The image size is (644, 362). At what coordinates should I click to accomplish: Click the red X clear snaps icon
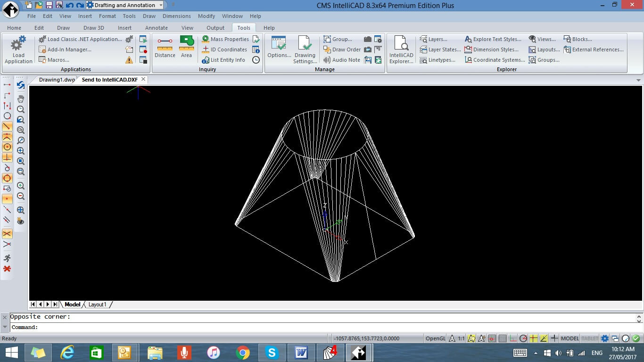pyautogui.click(x=7, y=269)
